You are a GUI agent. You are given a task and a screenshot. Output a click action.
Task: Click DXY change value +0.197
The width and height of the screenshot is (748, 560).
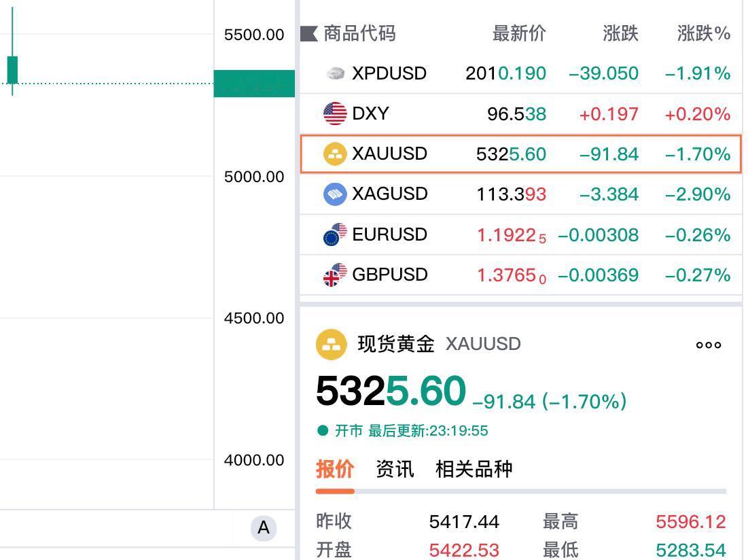click(609, 114)
